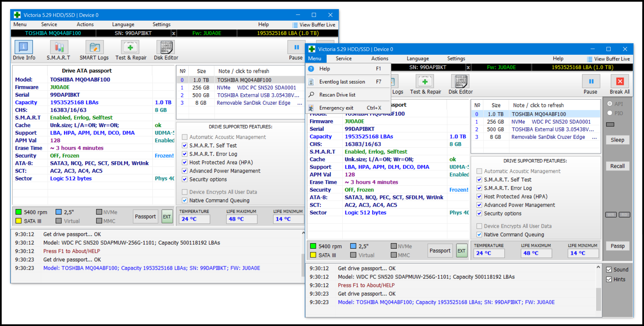Click the Passport button in the back window
Image resolution: width=644 pixels, height=326 pixels.
pyautogui.click(x=145, y=217)
